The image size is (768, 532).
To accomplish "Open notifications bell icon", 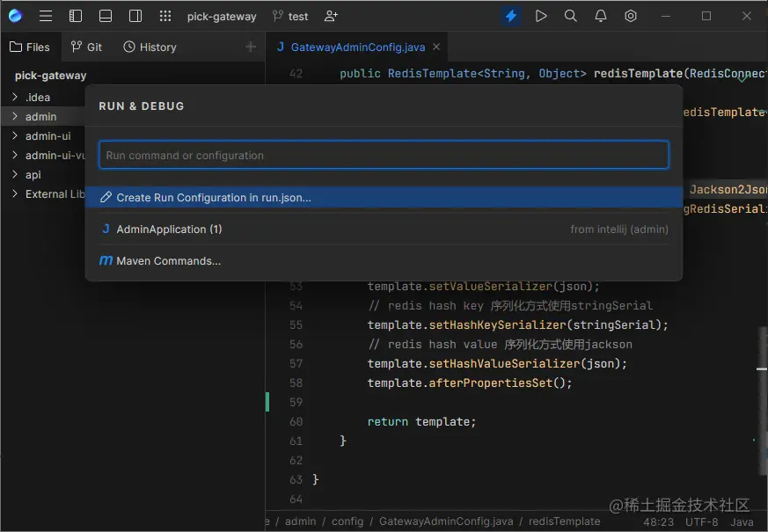I will (x=601, y=16).
